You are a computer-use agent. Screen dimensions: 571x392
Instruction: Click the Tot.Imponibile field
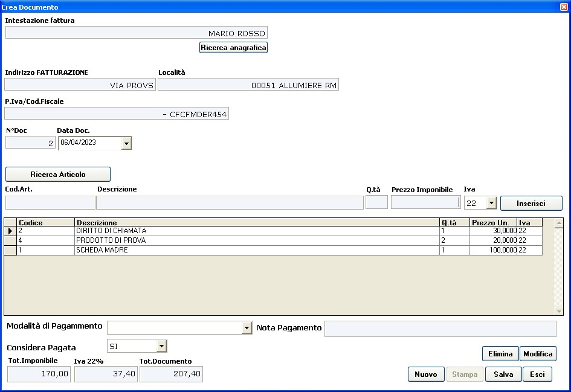[x=39, y=374]
